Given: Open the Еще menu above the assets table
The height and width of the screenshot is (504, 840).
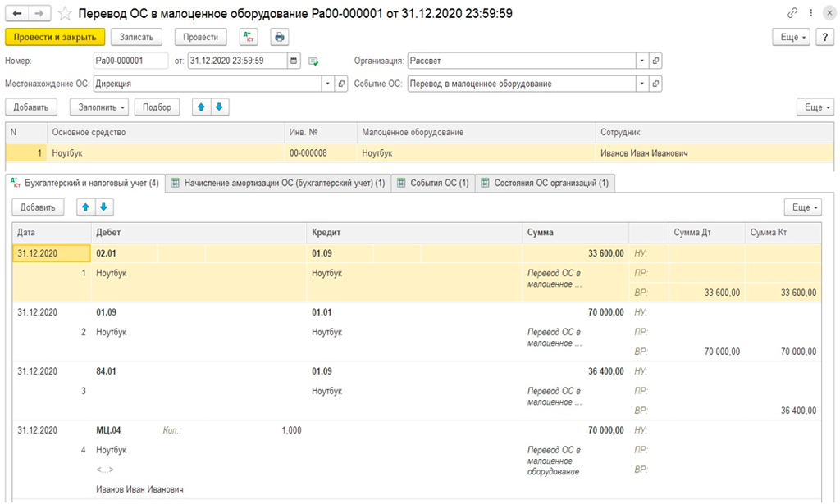Looking at the screenshot, I should [x=815, y=107].
